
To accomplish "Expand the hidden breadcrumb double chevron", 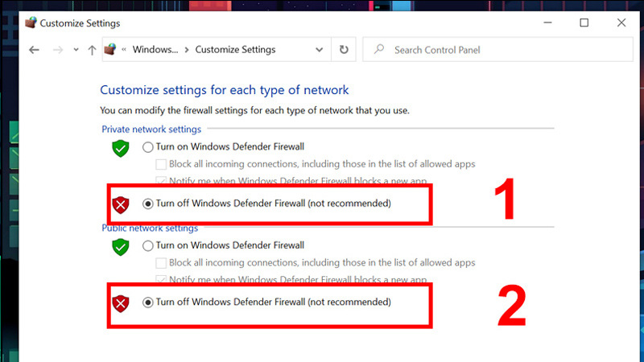I will (124, 50).
